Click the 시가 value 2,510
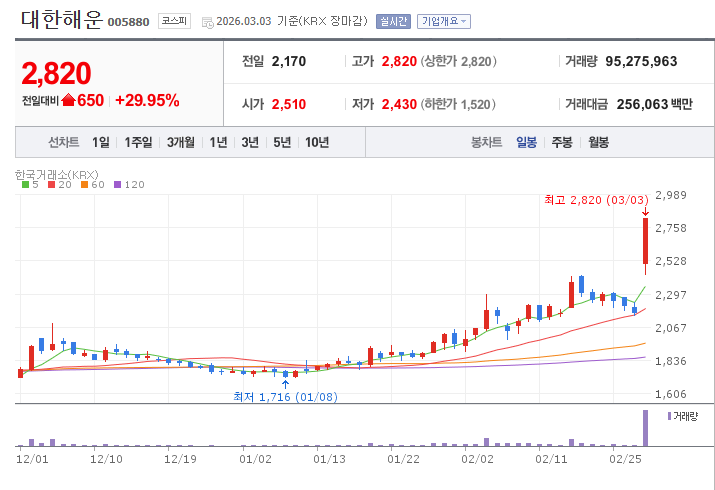This screenshot has width=715, height=490. tap(289, 104)
